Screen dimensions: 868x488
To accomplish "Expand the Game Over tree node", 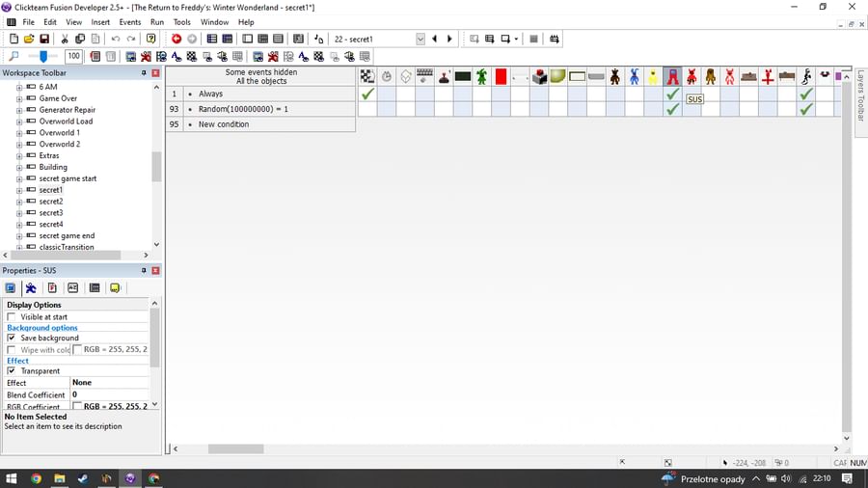I will (19, 99).
